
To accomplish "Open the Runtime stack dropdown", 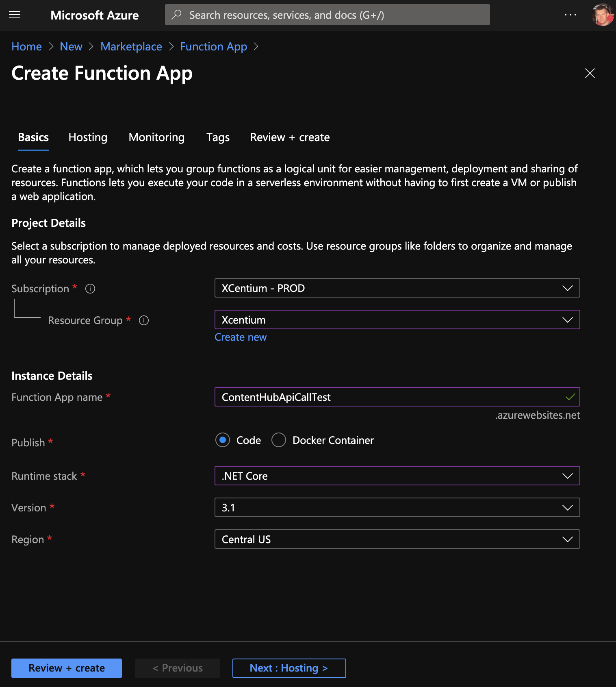I will pos(397,476).
